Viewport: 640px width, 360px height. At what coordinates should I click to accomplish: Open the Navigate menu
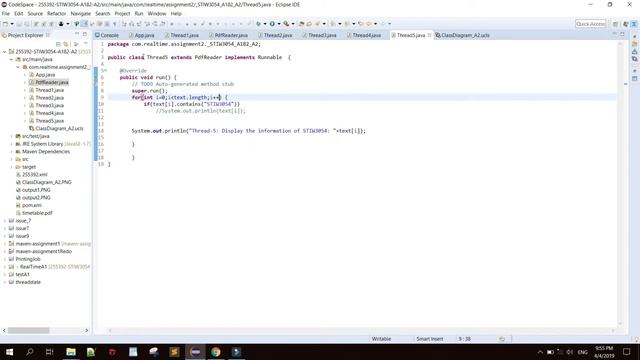pos(80,13)
